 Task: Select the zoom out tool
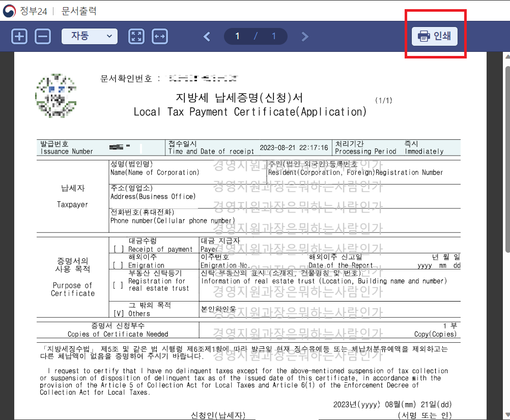[x=43, y=36]
